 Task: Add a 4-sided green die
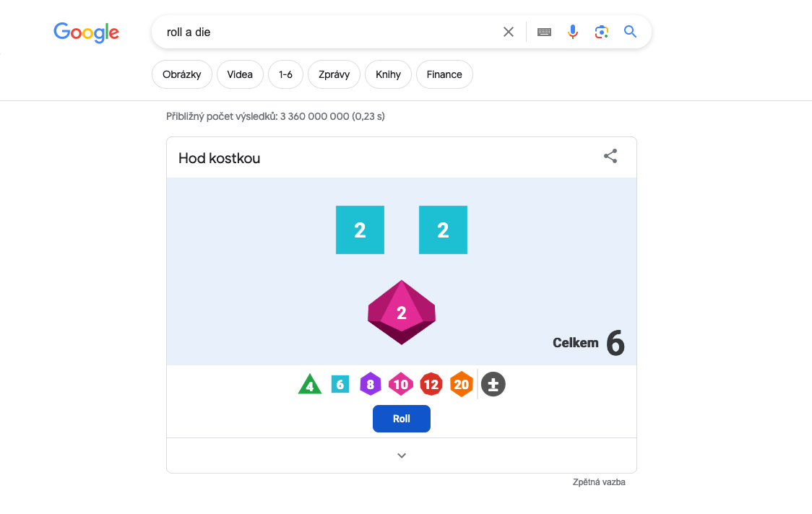coord(309,385)
